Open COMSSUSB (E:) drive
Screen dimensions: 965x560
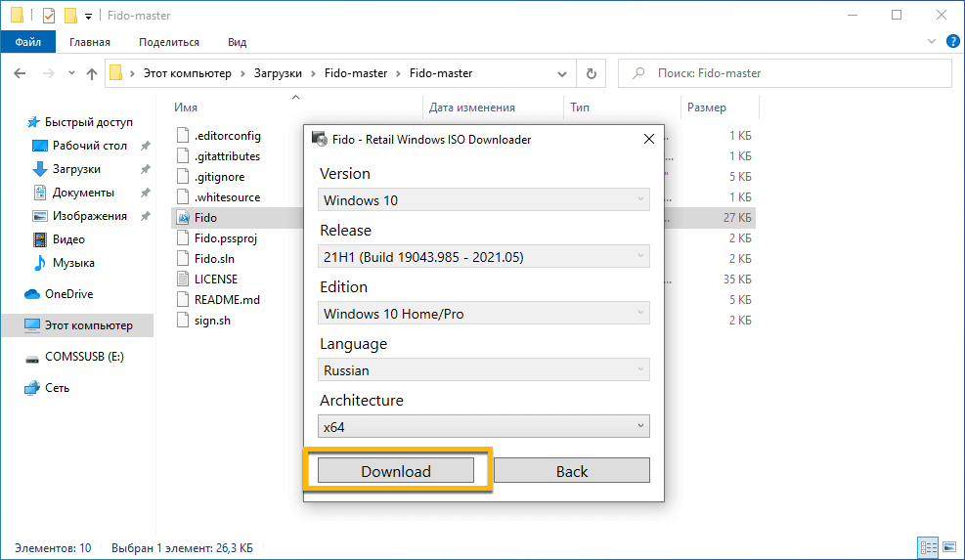click(x=84, y=357)
